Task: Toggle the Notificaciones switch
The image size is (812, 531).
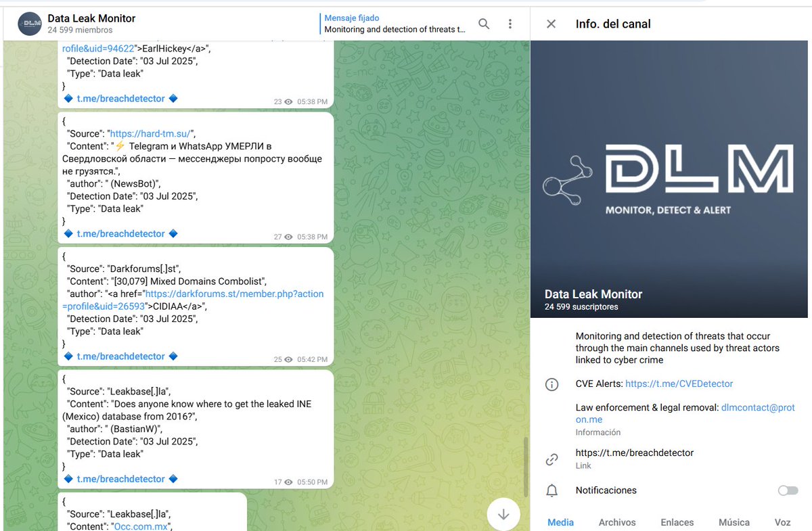Action: click(x=788, y=490)
